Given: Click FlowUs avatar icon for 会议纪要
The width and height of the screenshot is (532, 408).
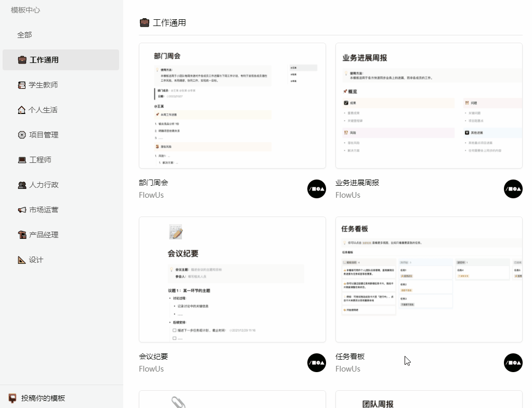Looking at the screenshot, I should pyautogui.click(x=317, y=363).
